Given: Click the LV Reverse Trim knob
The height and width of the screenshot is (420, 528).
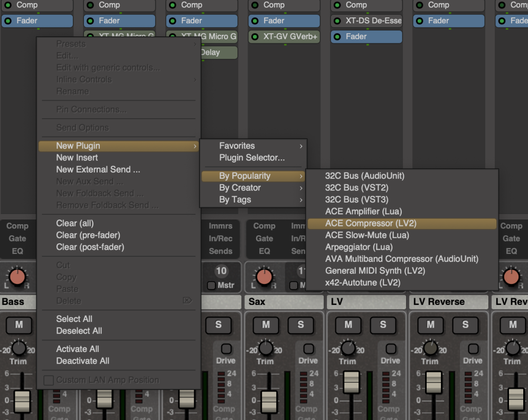Looking at the screenshot, I should [x=430, y=348].
